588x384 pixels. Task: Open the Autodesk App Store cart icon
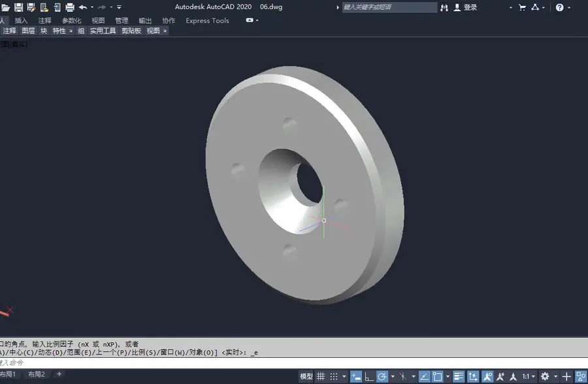pos(522,7)
